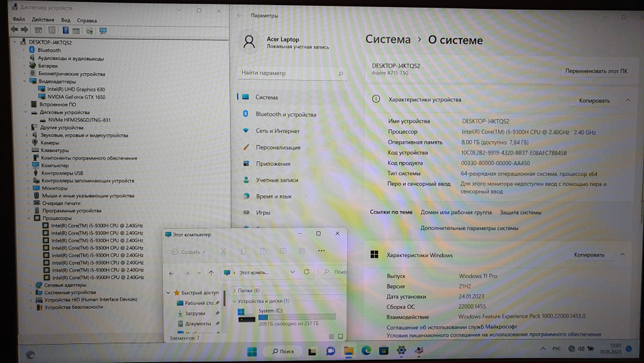Click the Windows Start button
Screen dimensions: 644x363
[252, 351]
